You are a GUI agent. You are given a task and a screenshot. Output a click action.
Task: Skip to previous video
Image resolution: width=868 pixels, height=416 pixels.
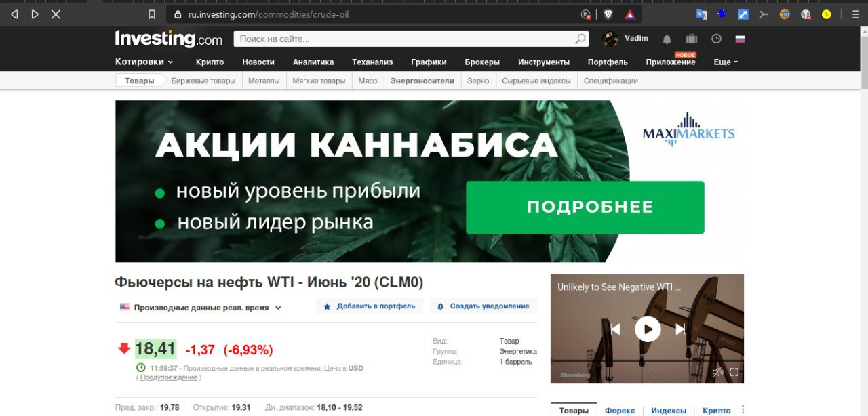615,329
